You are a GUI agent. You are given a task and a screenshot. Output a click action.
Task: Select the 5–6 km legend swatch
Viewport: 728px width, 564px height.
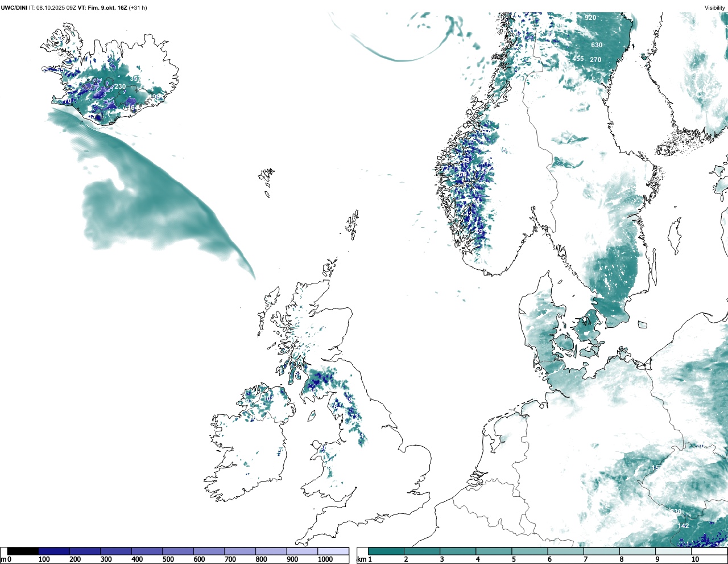[x=529, y=551]
